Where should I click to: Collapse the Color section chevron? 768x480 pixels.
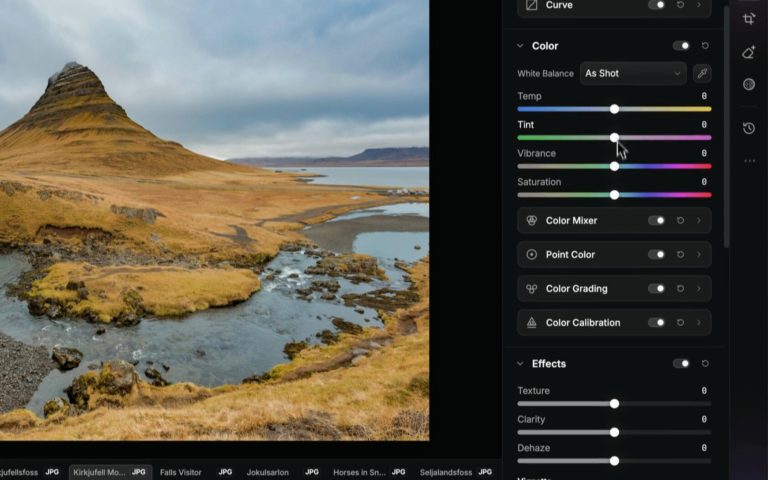[x=520, y=46]
